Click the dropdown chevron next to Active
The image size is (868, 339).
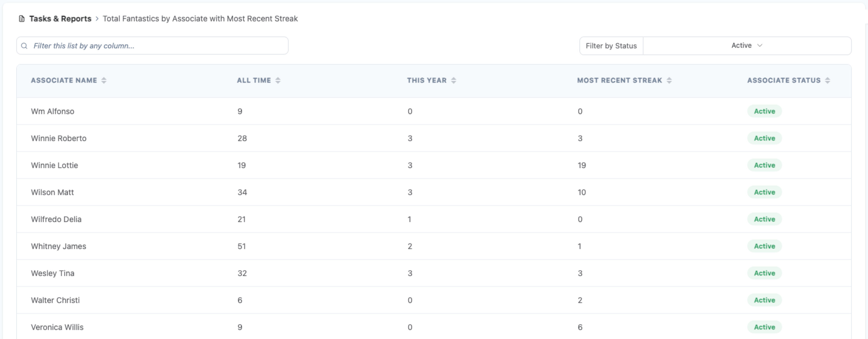760,46
